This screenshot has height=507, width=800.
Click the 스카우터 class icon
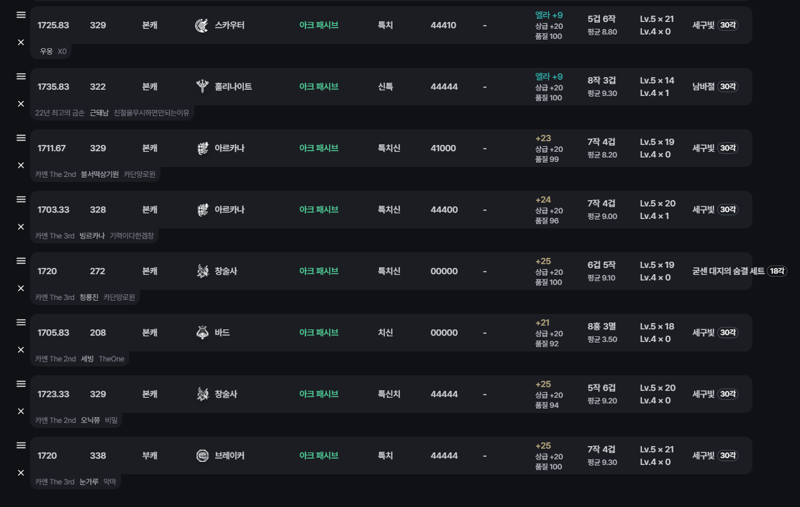tap(202, 25)
